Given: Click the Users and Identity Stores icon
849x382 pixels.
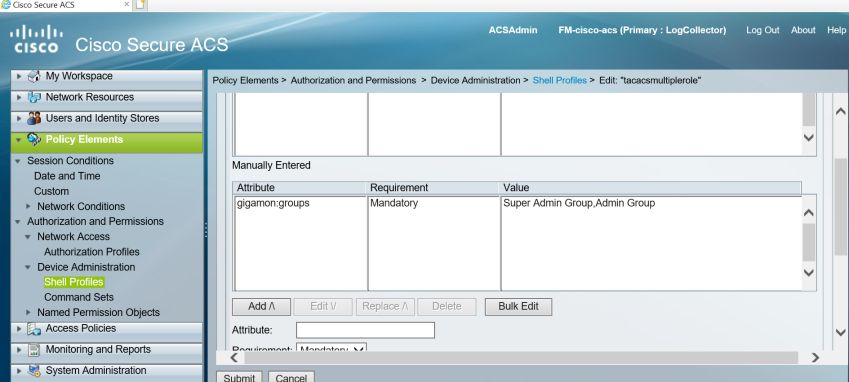Looking at the screenshot, I should click(x=34, y=118).
